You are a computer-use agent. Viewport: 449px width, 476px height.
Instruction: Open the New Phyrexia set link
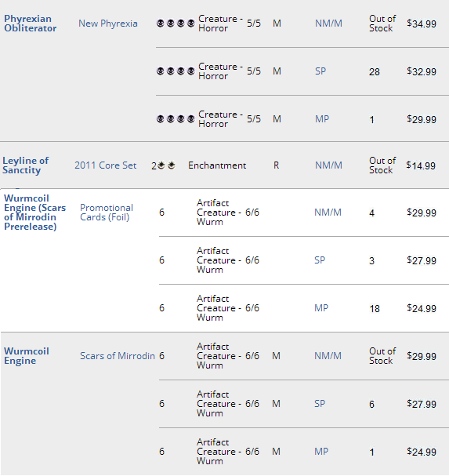(x=108, y=24)
